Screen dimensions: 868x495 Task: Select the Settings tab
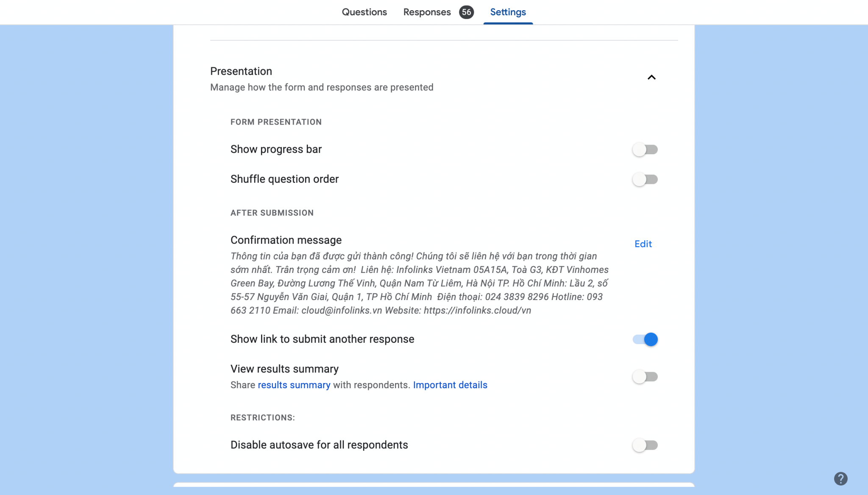click(x=508, y=12)
